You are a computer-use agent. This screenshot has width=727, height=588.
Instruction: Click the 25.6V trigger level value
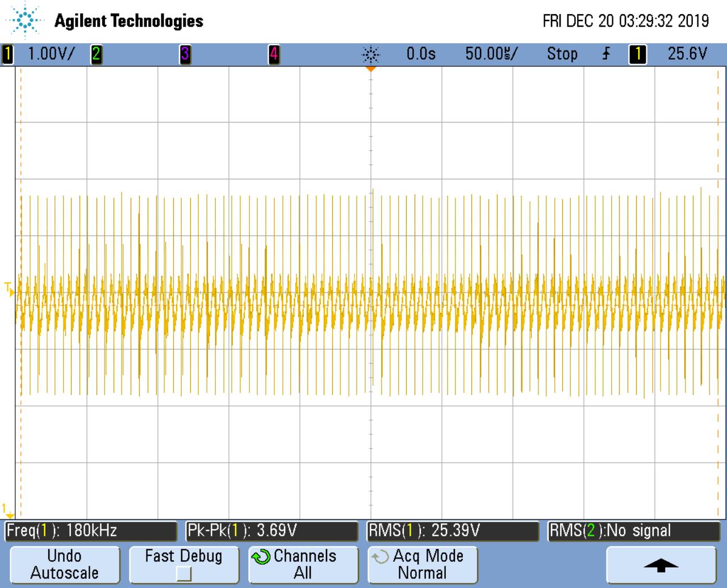tap(687, 54)
